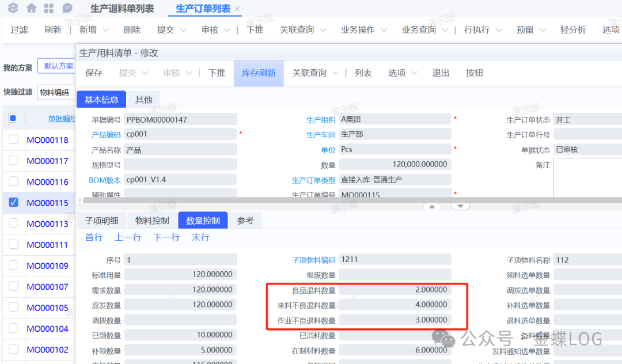Close the 生产订单列表 tab with the x icon
Image resolution: width=622 pixels, height=364 pixels.
[237, 9]
